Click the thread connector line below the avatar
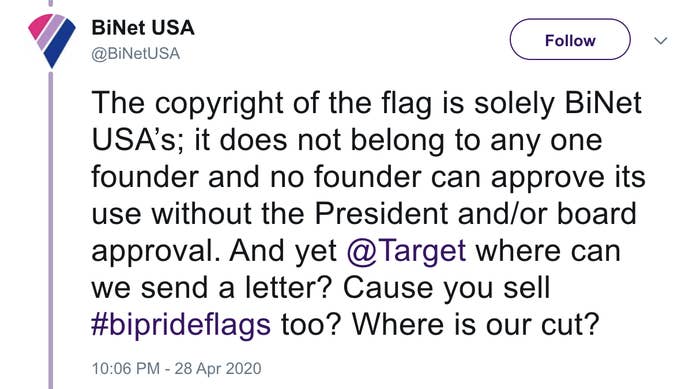The image size is (700, 389). [50, 223]
